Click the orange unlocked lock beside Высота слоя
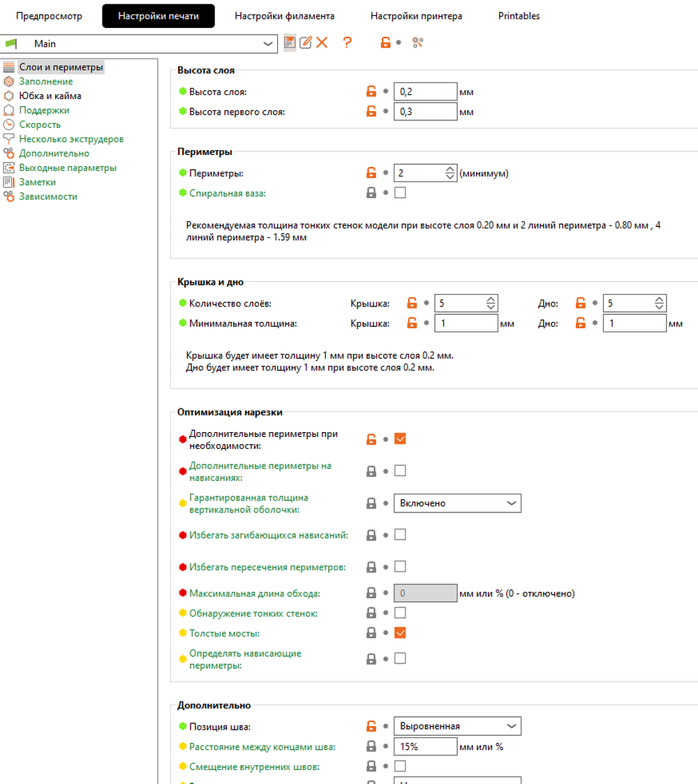Viewport: 698px width, 784px height. [371, 91]
